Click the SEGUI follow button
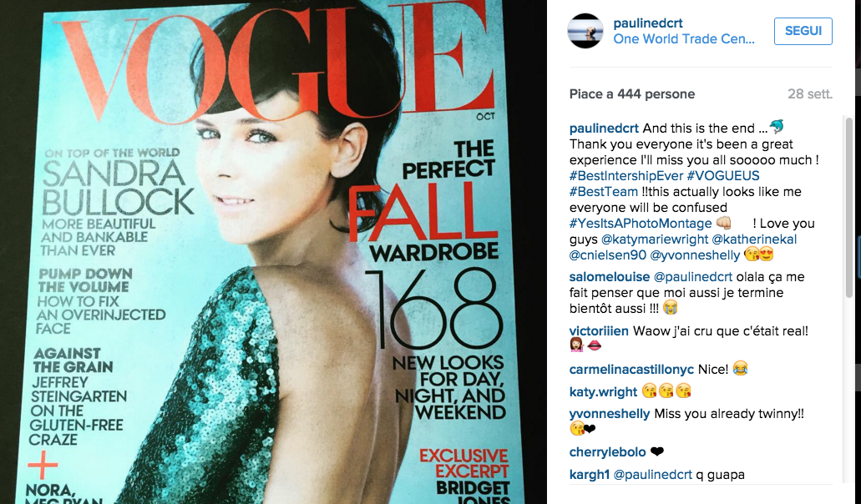 tap(803, 31)
